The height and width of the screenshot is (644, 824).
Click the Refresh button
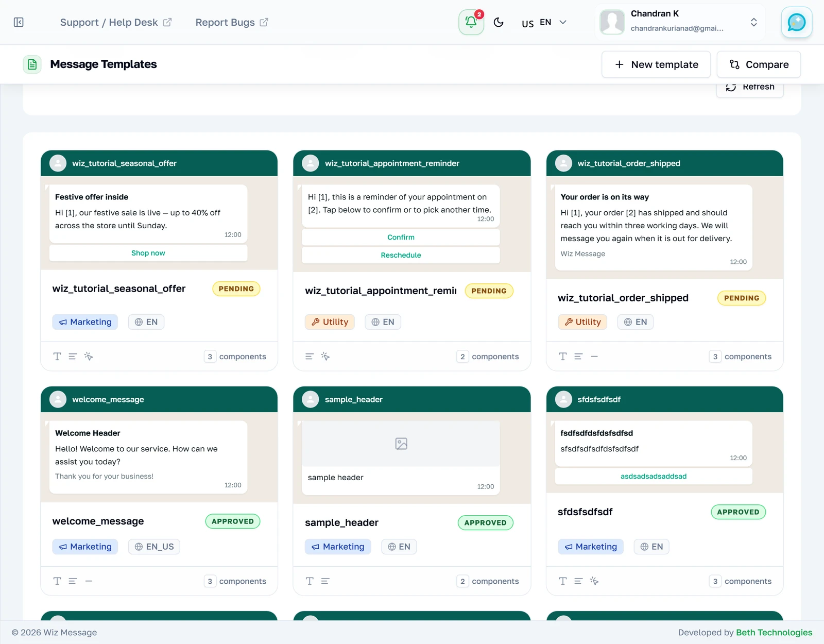[x=750, y=88]
